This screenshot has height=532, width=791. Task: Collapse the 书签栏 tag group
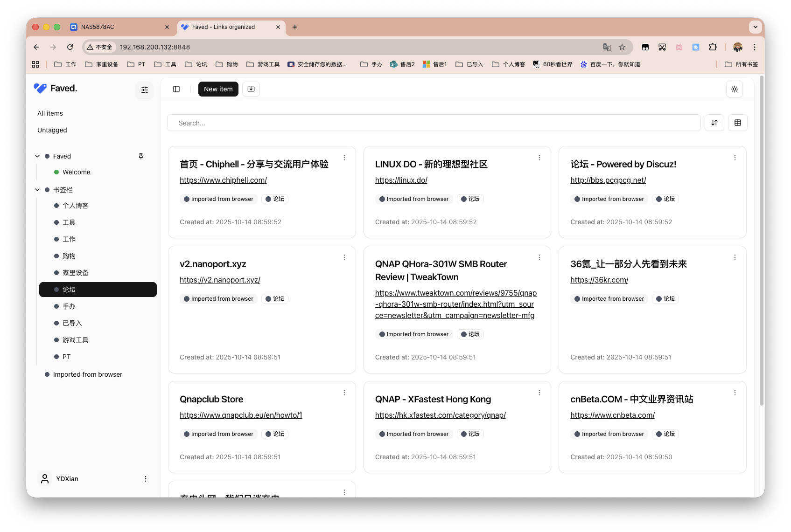(37, 190)
